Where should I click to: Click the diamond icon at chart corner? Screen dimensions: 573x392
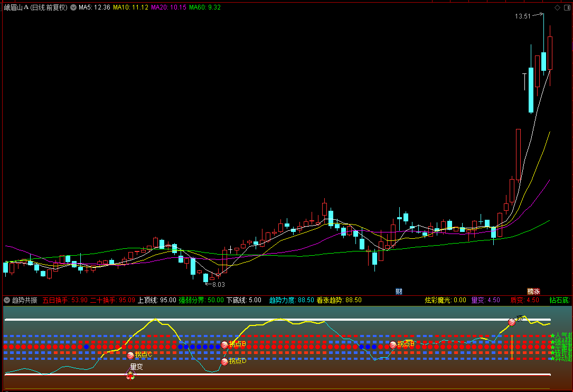point(557,7)
